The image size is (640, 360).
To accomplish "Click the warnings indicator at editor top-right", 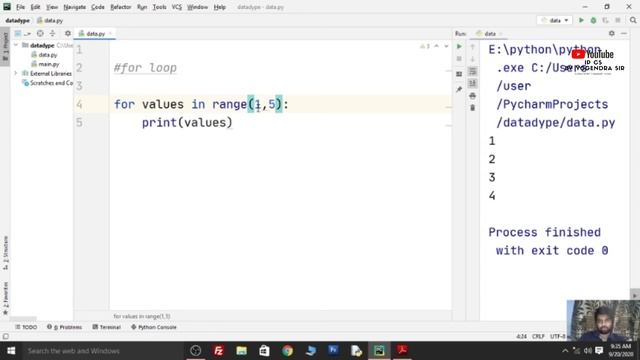I will 425,46.
